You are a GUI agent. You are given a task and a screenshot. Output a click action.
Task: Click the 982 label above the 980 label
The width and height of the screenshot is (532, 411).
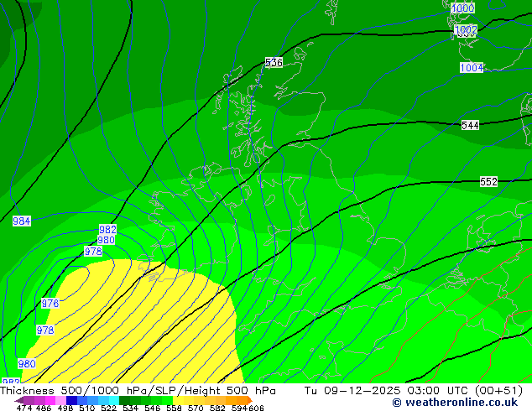click(x=108, y=229)
